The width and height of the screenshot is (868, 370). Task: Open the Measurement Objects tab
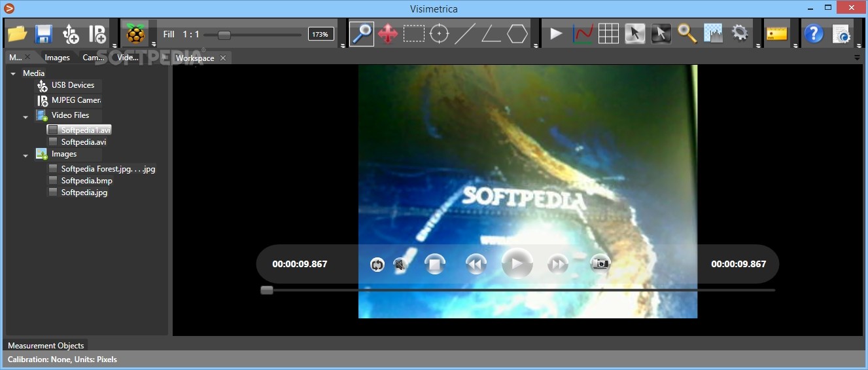46,345
